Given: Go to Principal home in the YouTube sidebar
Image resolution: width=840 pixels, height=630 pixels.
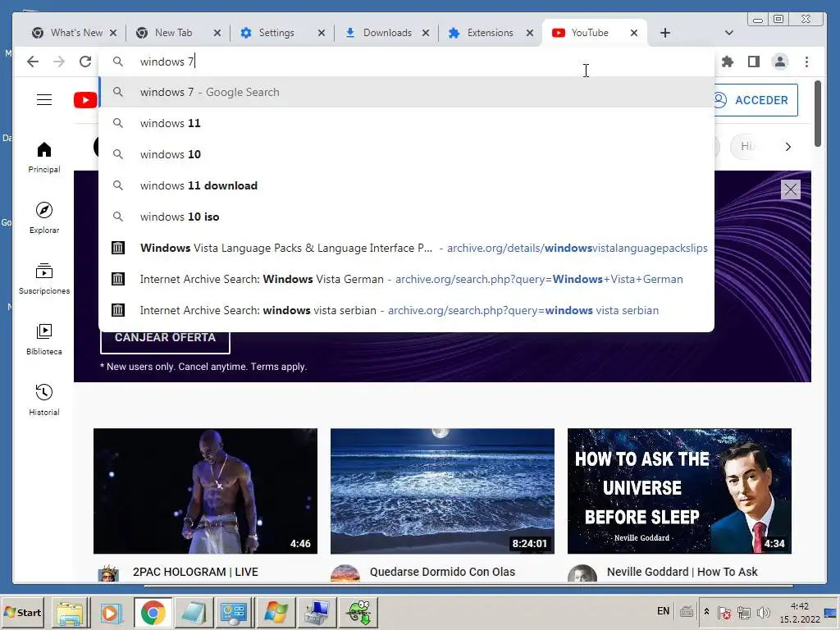Looking at the screenshot, I should coord(44,157).
